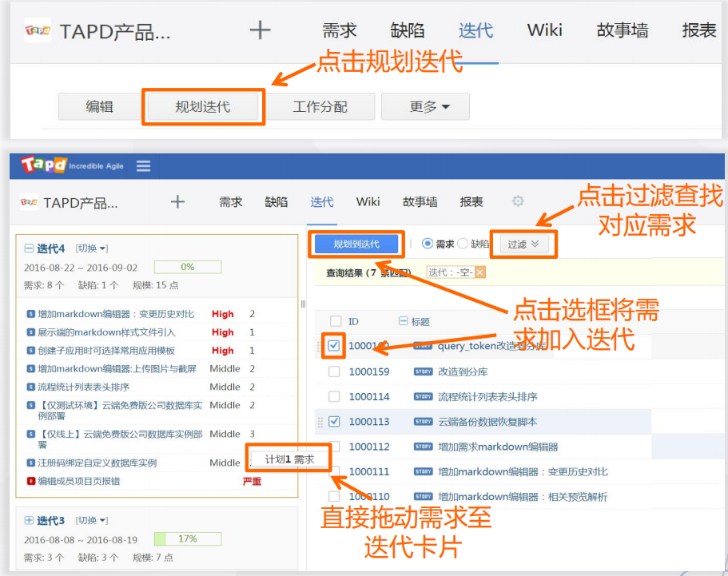Click story icon of 展示端的markdown样式文件引入
The image size is (728, 576).
click(30, 332)
